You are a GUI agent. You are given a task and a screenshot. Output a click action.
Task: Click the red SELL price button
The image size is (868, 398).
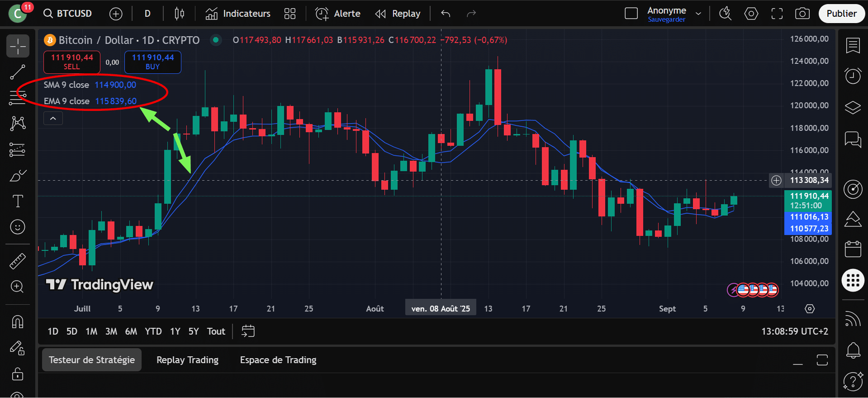pos(71,62)
